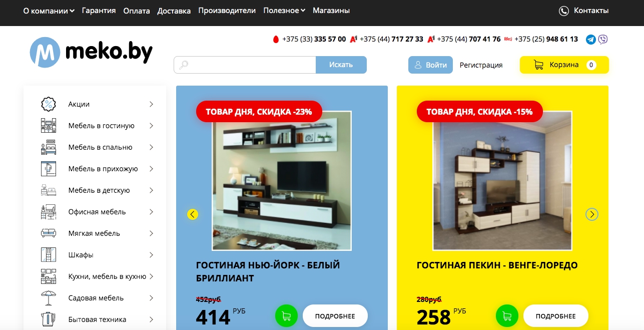Expand the Шкафы category chevron
The width and height of the screenshot is (644, 330).
(x=151, y=255)
